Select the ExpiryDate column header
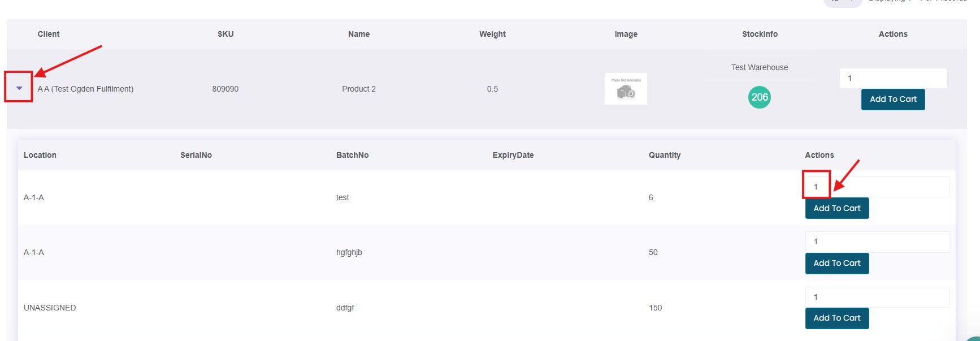Viewport: 980px width, 341px height. point(513,155)
